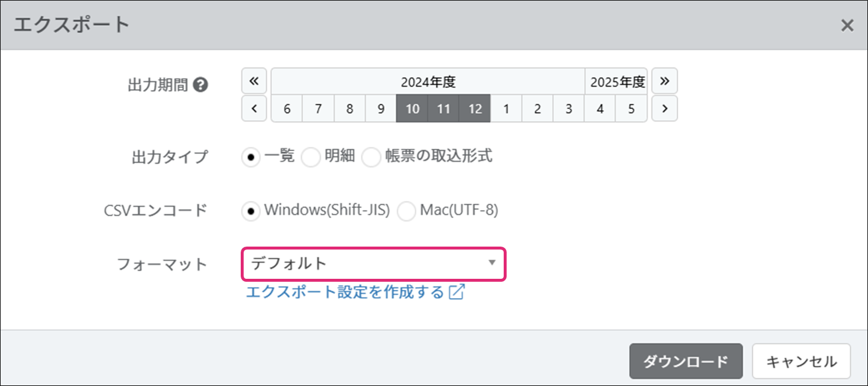This screenshot has height=386, width=868.
Task: Select the 2024年度 fiscal year header
Action: 428,81
